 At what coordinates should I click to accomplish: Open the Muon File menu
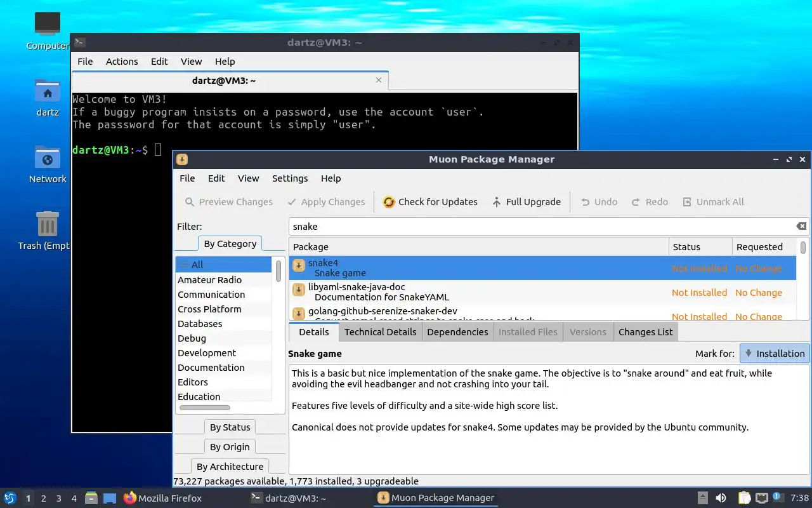tap(187, 178)
